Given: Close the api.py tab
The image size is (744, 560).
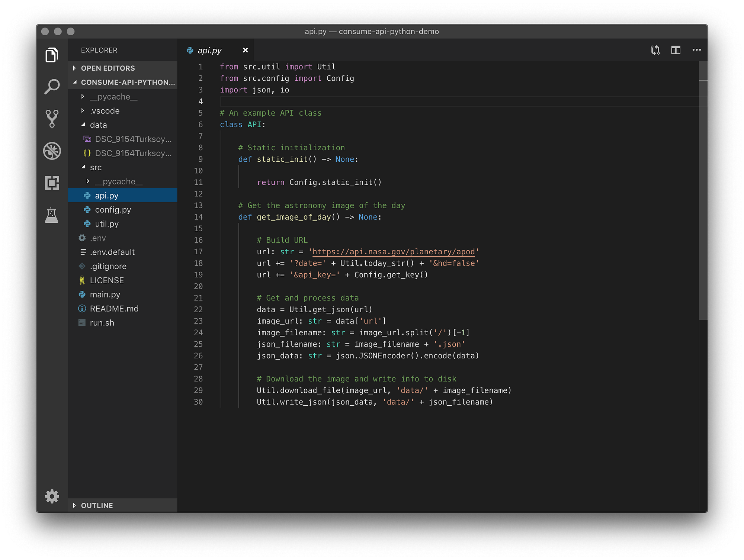Looking at the screenshot, I should point(245,50).
